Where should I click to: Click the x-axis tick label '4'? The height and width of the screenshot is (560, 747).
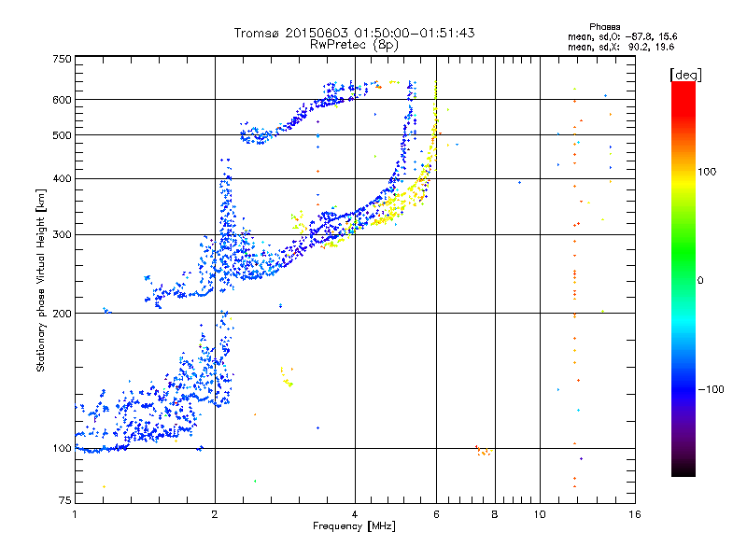355,514
